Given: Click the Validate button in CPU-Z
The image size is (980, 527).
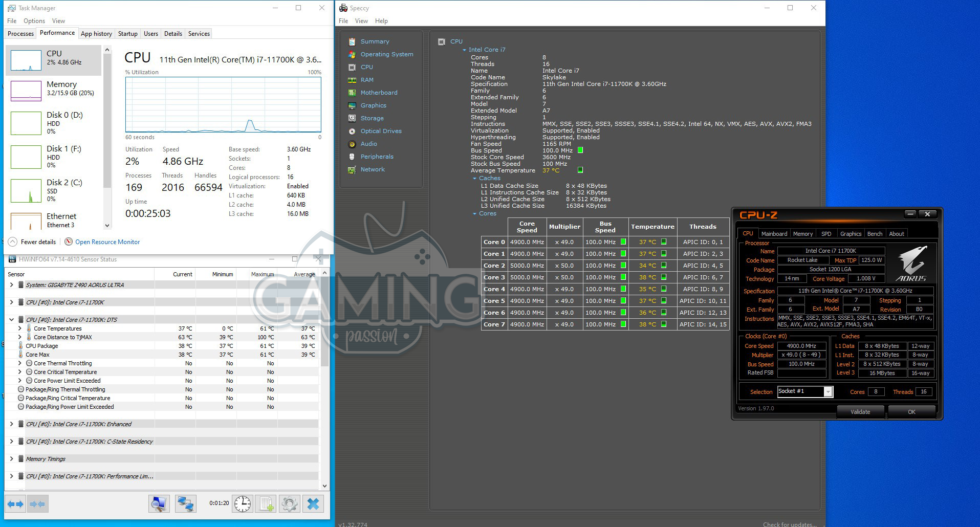Looking at the screenshot, I should [x=860, y=412].
